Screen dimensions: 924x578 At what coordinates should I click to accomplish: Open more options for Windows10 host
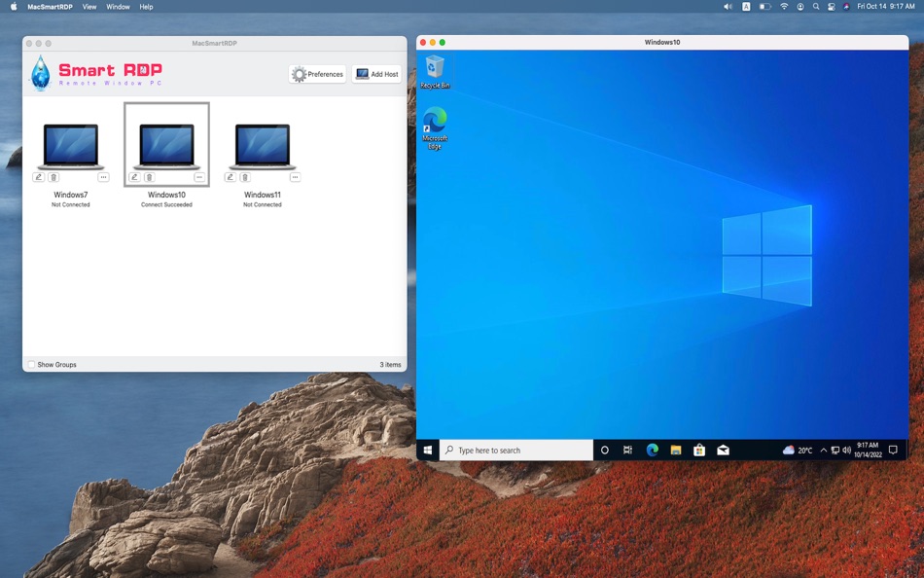pyautogui.click(x=199, y=177)
